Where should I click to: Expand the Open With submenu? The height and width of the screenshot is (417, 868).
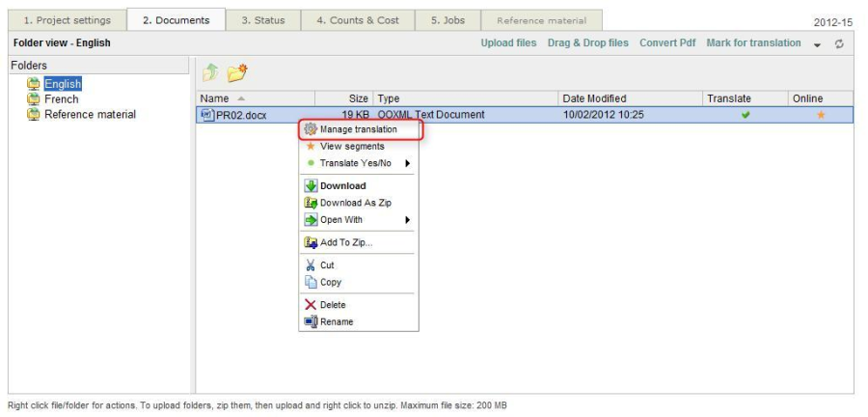pyautogui.click(x=408, y=220)
